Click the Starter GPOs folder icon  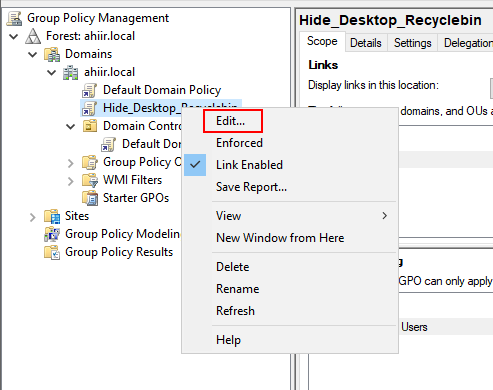pyautogui.click(x=90, y=198)
